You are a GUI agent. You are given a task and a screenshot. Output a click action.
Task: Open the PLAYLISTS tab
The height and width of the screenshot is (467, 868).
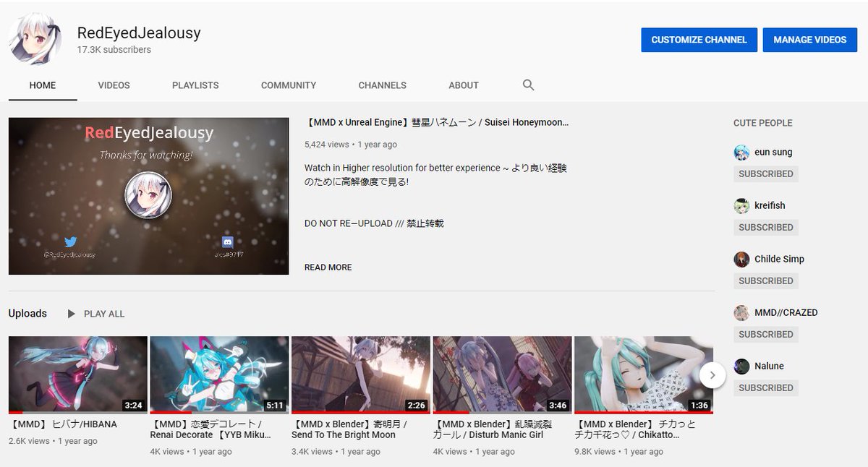coord(195,85)
